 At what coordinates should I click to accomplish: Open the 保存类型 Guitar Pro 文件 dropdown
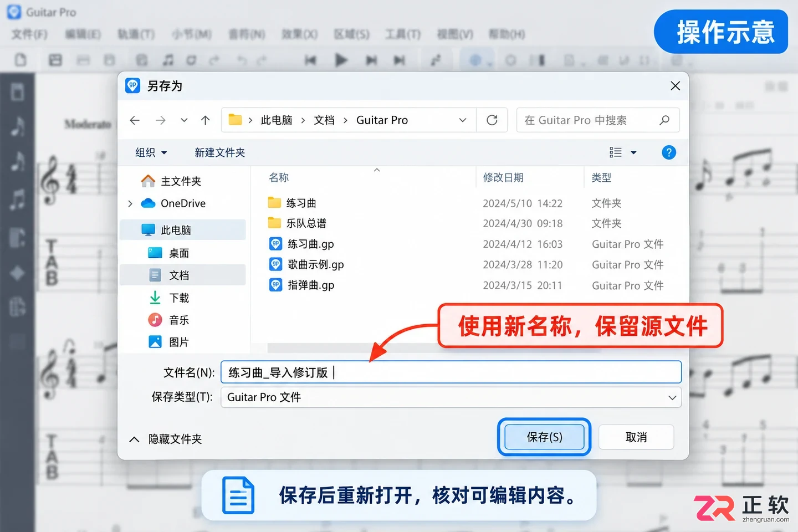(x=451, y=397)
